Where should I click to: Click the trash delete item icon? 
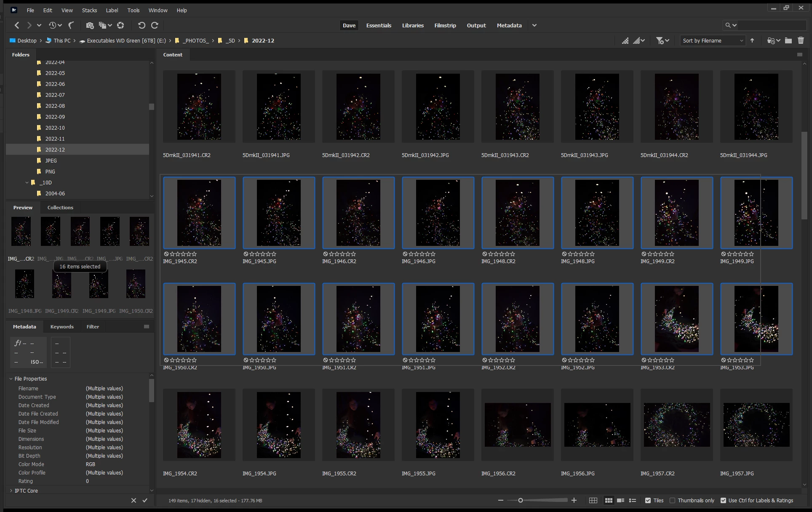coord(801,40)
